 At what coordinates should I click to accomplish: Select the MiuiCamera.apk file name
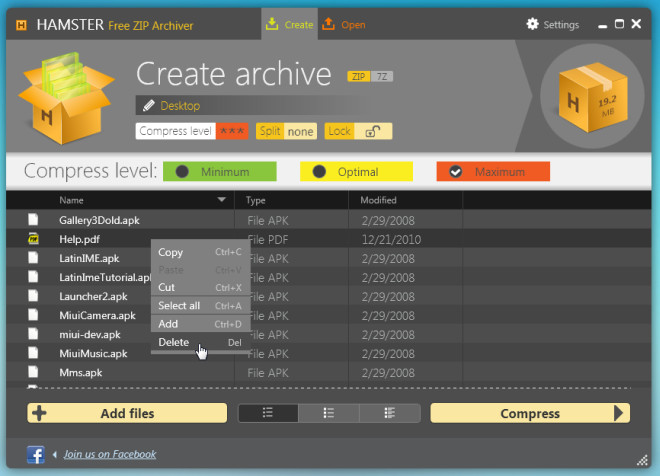point(97,316)
